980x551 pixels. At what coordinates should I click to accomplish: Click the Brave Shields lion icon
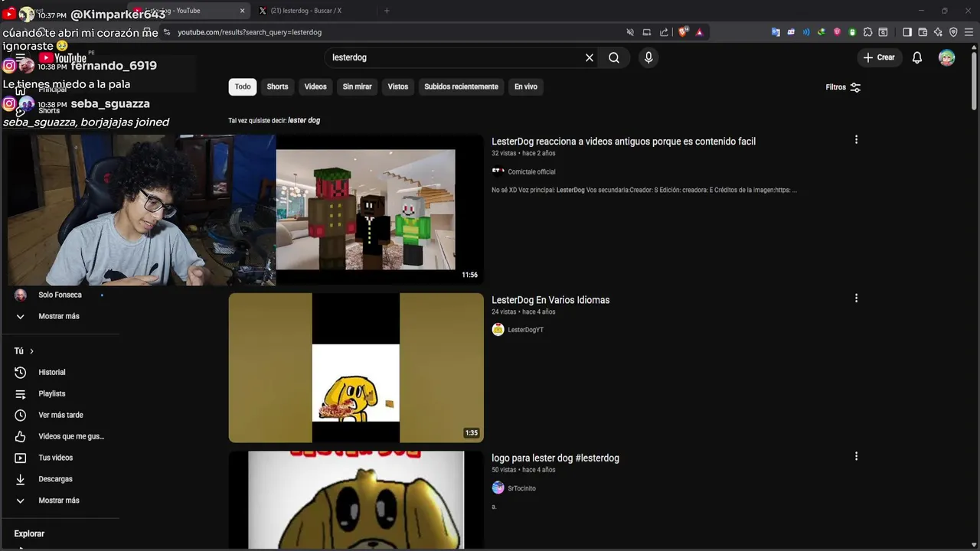683,32
